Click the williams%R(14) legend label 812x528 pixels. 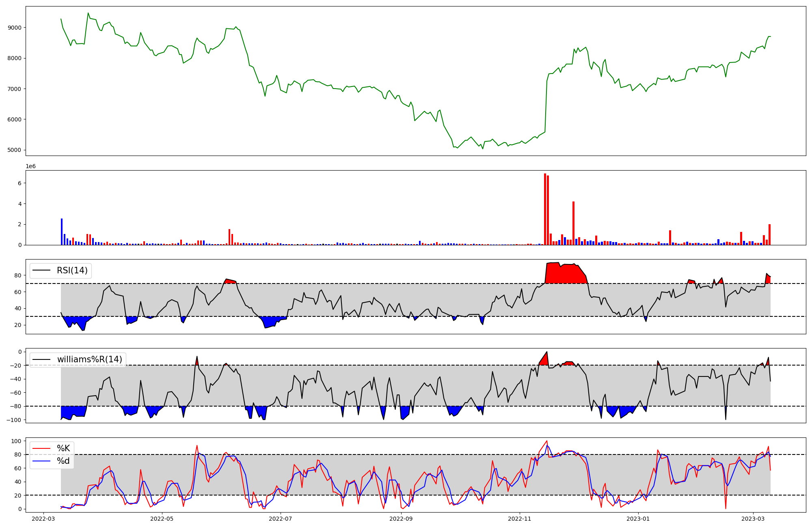89,359
